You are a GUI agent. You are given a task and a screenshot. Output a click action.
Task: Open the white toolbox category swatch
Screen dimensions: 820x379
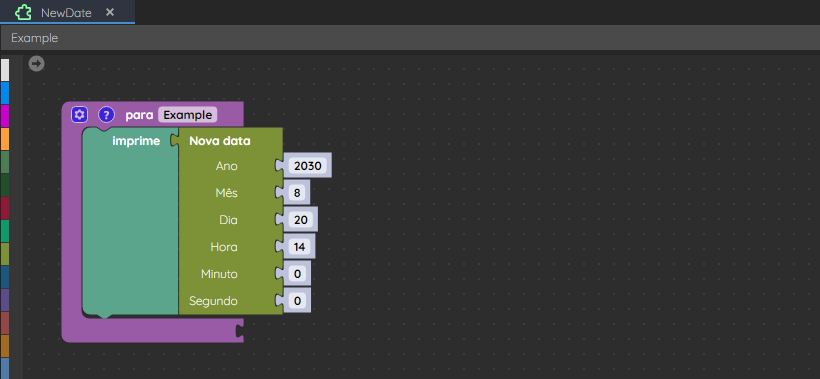pyautogui.click(x=5, y=70)
